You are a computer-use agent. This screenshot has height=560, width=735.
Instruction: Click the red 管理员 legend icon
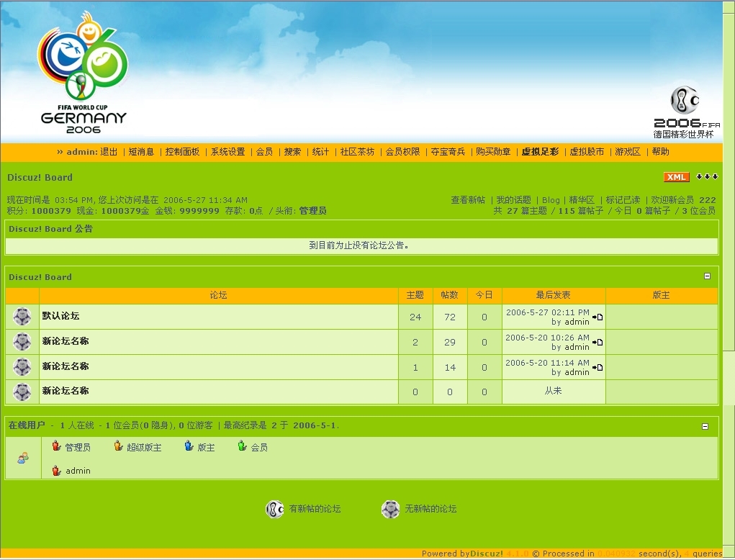point(57,446)
